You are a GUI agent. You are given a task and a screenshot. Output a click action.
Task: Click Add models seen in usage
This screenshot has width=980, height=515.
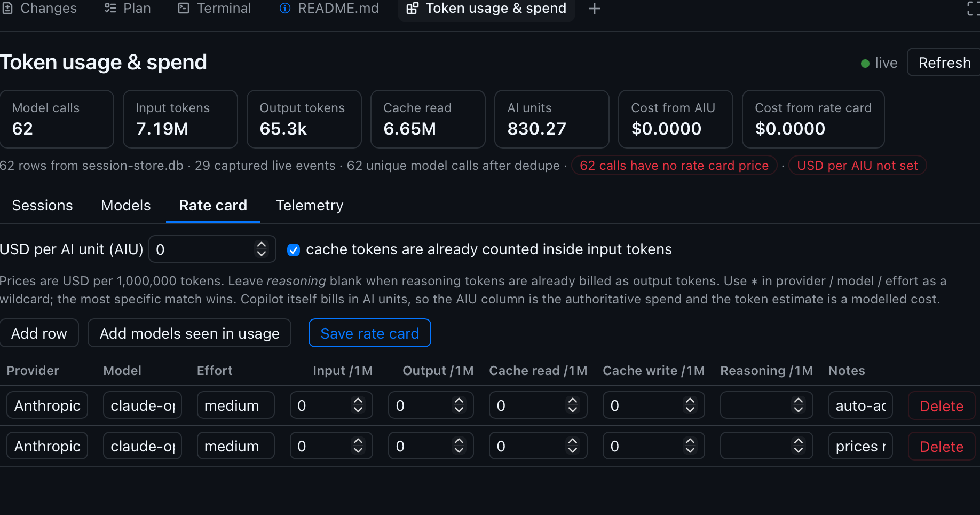189,333
